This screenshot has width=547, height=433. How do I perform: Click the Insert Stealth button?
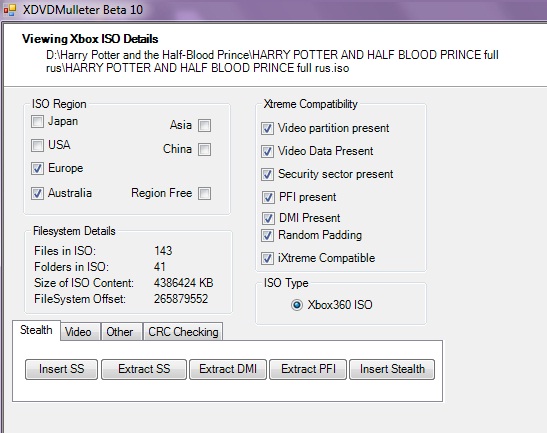coord(392,369)
